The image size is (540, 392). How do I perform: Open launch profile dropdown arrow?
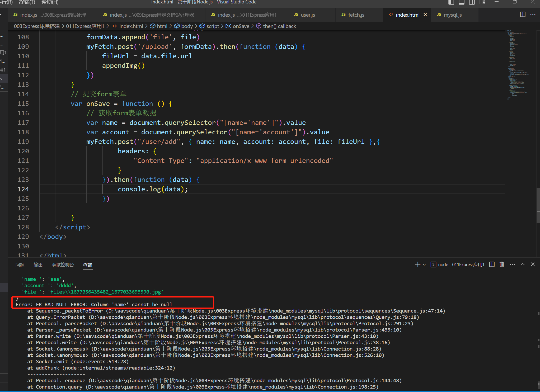coord(425,265)
